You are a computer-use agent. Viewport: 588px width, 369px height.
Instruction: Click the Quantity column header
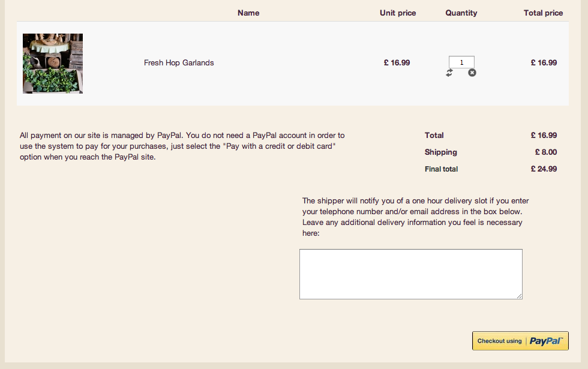[461, 13]
